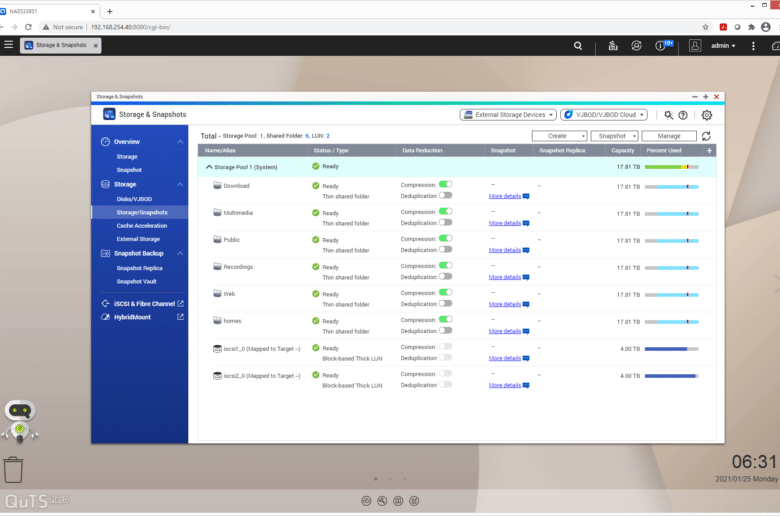Viewport: 780px width, 516px height.
Task: Toggle Compression for Download folder
Action: pyautogui.click(x=445, y=185)
